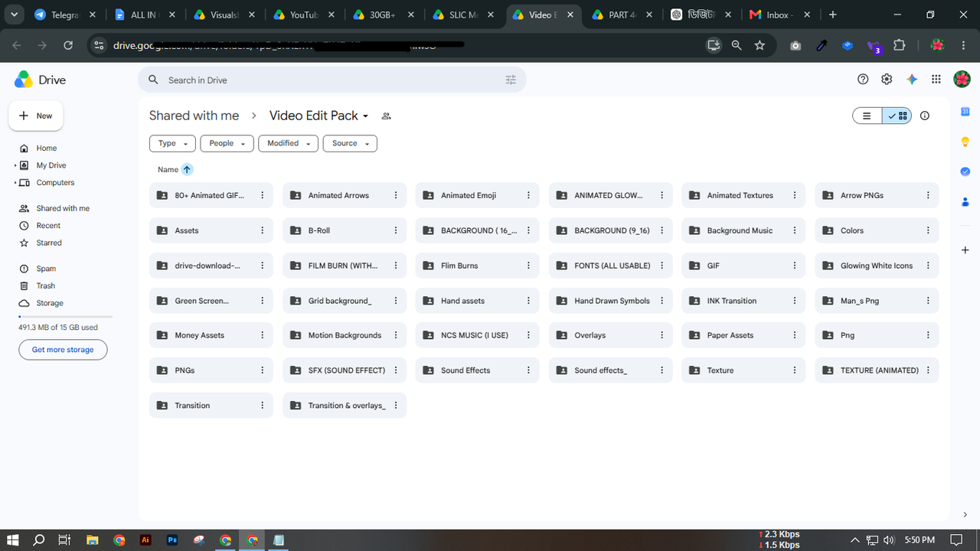
Task: Click the Windows Start button
Action: pyautogui.click(x=13, y=540)
